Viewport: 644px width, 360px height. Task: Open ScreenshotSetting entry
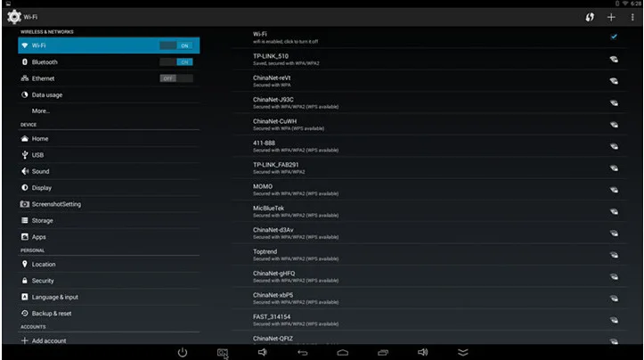[x=109, y=204]
